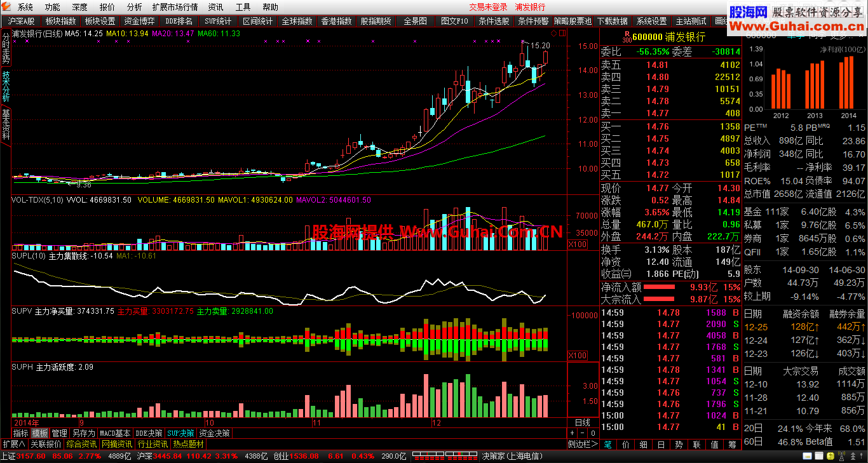Select the 筹 chip distribution button
Image resolution: width=868 pixels, height=463 pixels.
click(733, 445)
